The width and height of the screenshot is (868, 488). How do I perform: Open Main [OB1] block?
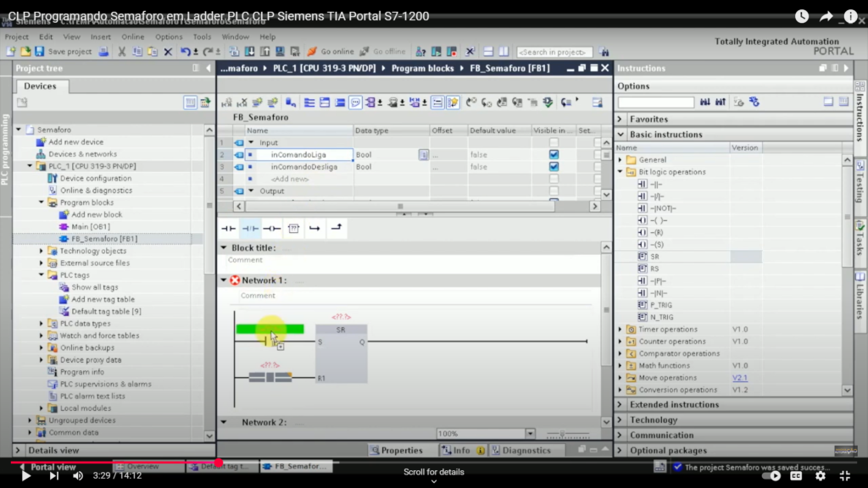[x=91, y=227]
